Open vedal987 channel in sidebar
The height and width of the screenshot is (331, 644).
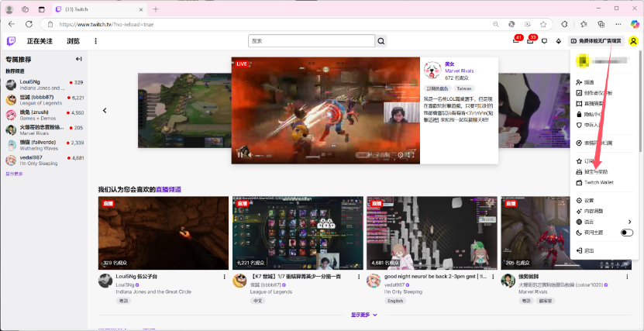click(44, 160)
